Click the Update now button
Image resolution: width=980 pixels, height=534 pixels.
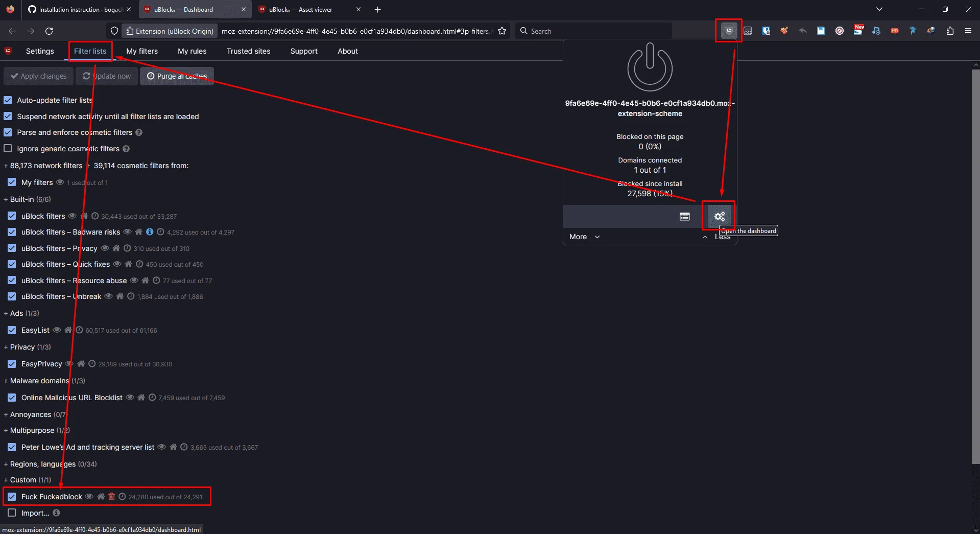click(107, 76)
